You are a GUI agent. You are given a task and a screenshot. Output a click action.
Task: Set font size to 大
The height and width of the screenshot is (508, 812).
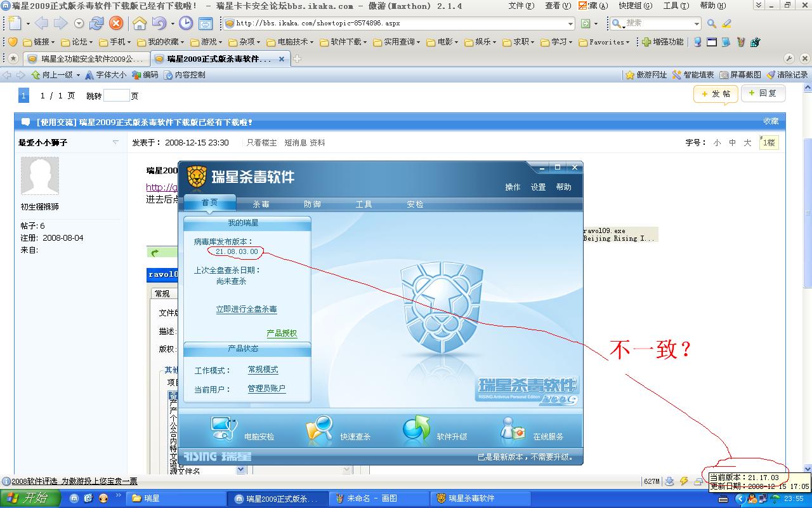pyautogui.click(x=747, y=143)
